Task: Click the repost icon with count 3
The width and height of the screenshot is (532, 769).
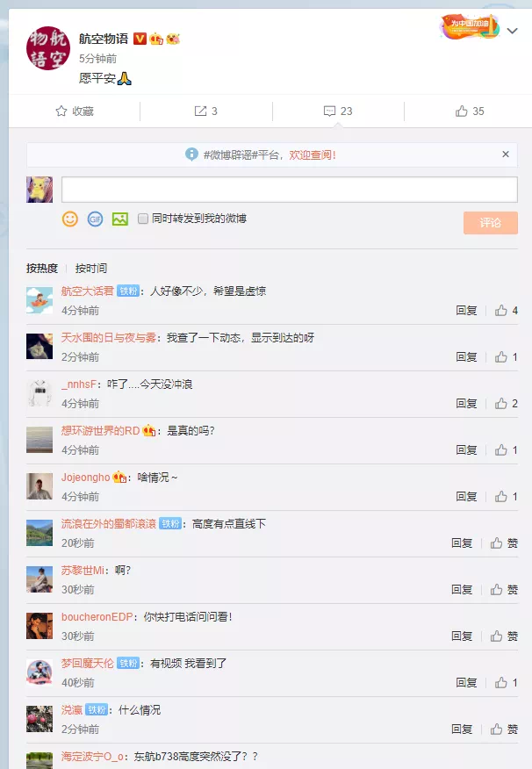Action: (200, 111)
